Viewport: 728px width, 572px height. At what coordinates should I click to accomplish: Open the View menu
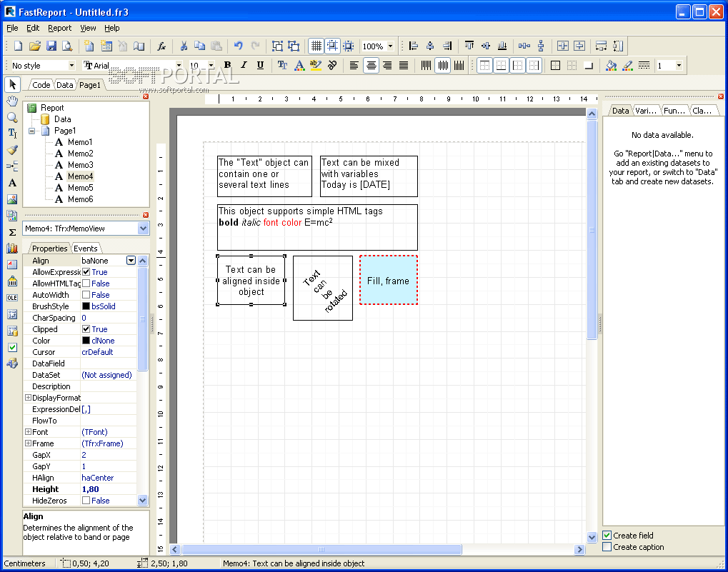click(x=88, y=28)
